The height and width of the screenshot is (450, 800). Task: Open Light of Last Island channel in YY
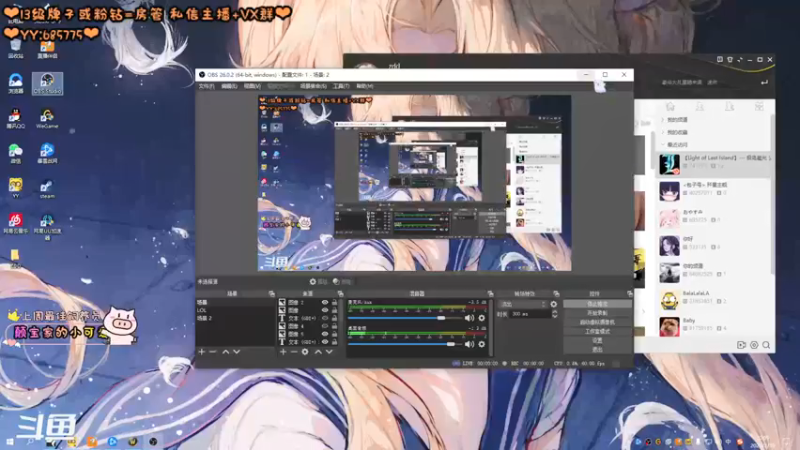tap(714, 163)
